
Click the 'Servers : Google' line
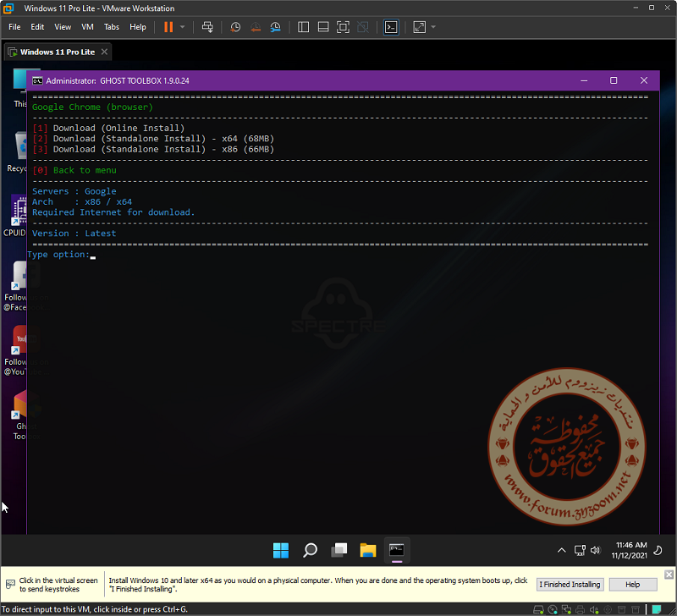[x=74, y=191]
